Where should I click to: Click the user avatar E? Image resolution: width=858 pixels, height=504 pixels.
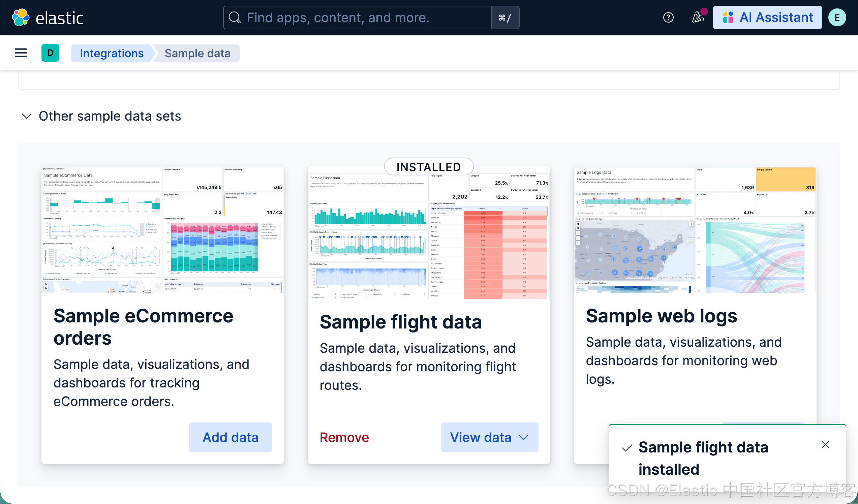point(837,18)
